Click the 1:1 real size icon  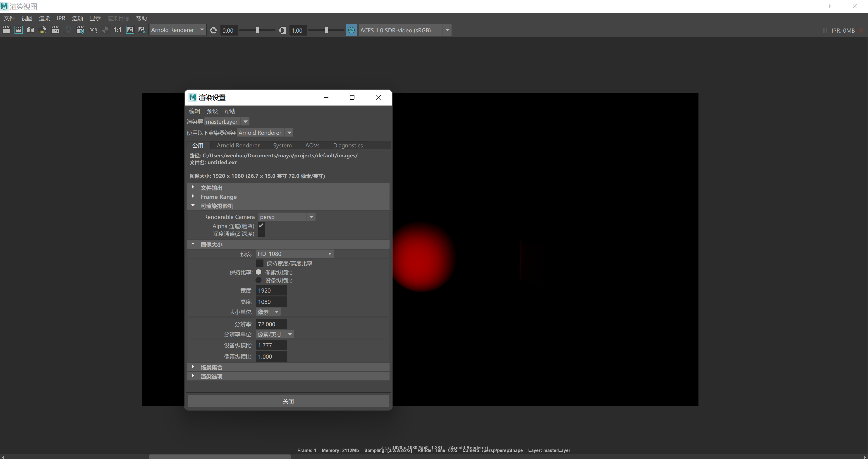pyautogui.click(x=117, y=30)
